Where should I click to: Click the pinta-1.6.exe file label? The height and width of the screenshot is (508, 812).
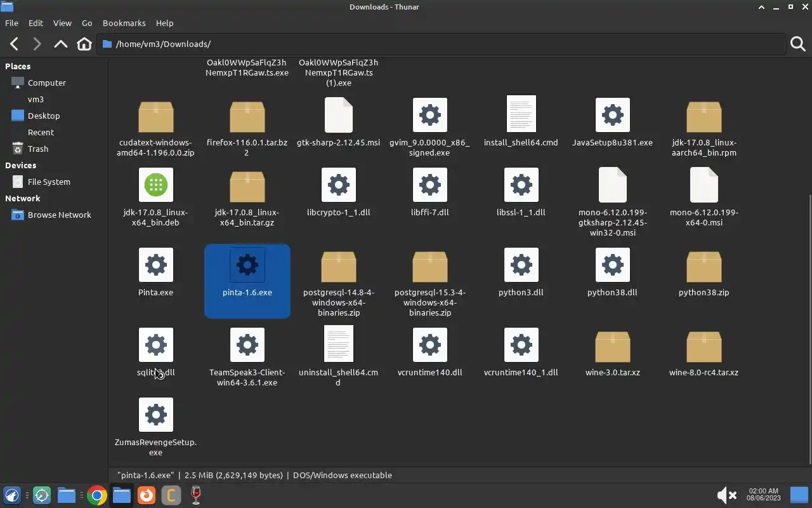point(247,292)
